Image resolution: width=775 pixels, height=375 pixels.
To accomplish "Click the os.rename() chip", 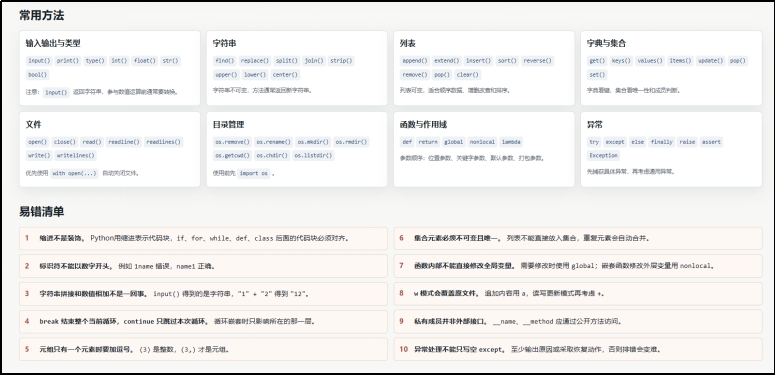I will [x=273, y=142].
